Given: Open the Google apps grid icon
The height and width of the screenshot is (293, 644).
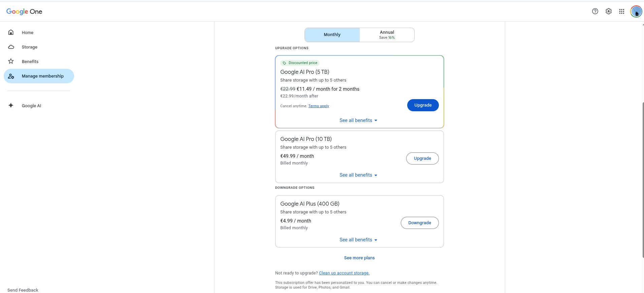Looking at the screenshot, I should pos(622,11).
